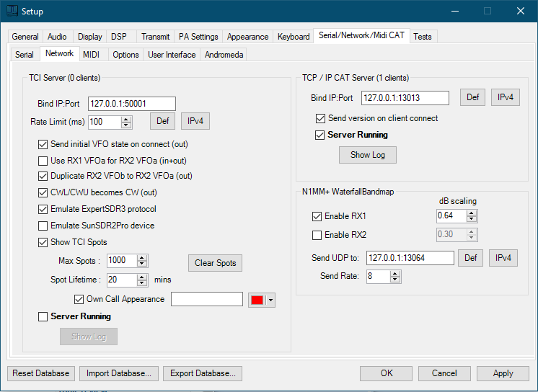
Task: Select the Network sub-tab
Action: tap(60, 53)
